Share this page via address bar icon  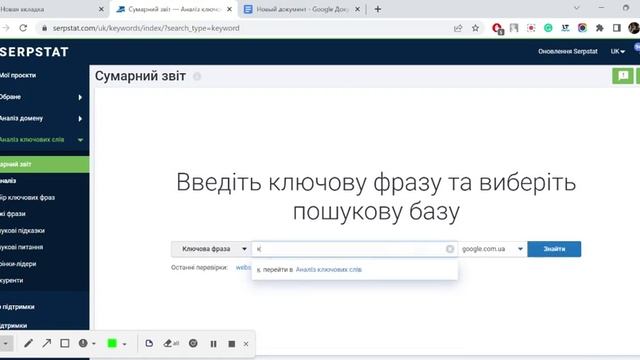point(458,28)
